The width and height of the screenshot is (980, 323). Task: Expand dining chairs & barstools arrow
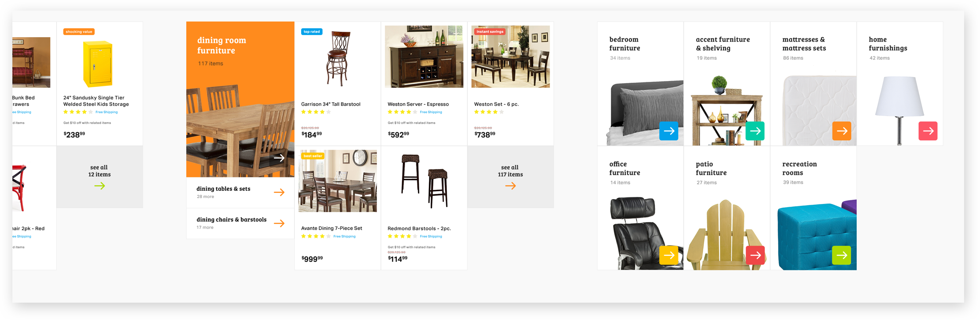[x=279, y=223]
